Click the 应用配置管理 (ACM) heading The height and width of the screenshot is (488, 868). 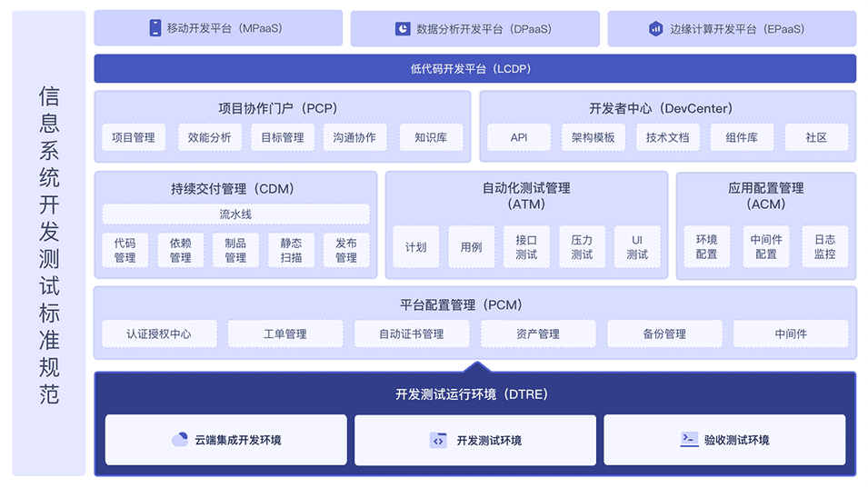(x=766, y=196)
